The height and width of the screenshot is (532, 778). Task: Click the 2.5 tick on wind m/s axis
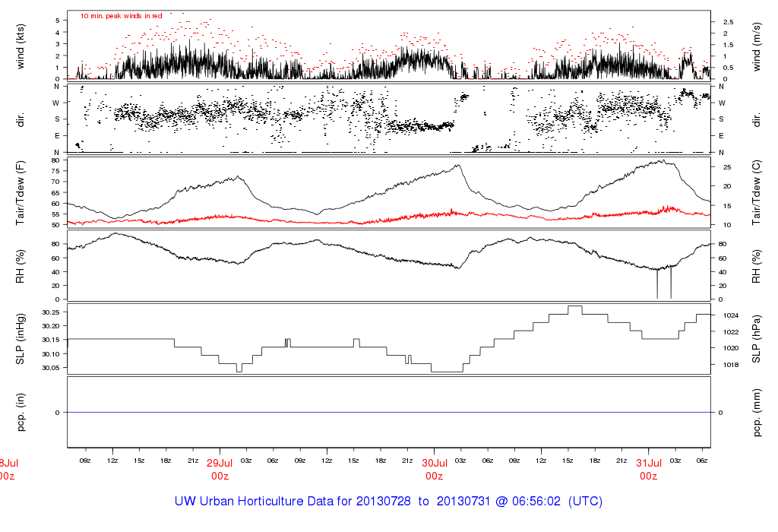pos(727,22)
